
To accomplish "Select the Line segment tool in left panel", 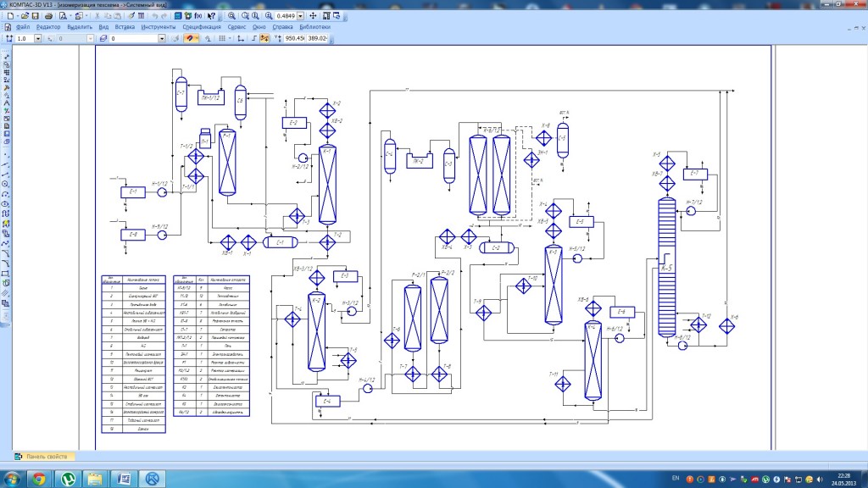I will coord(6,174).
